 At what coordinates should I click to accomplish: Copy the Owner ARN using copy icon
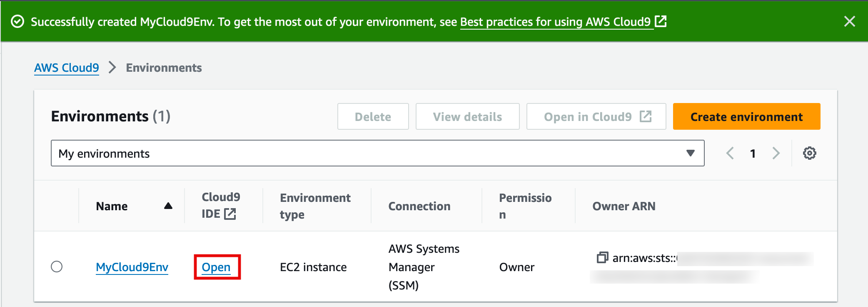click(602, 257)
